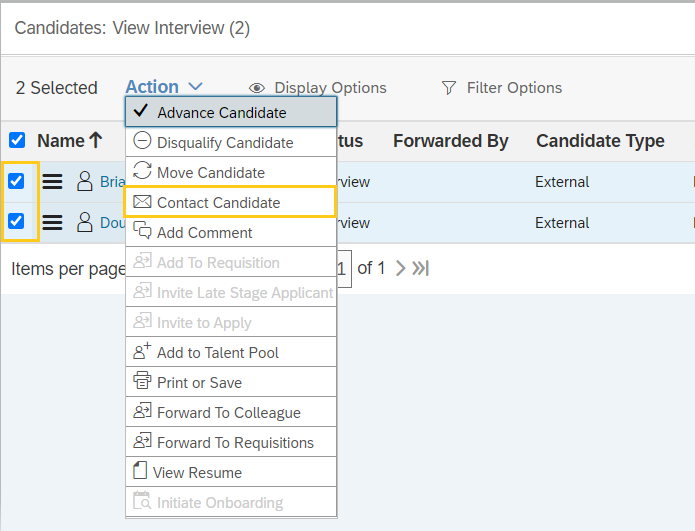The height and width of the screenshot is (531, 695).
Task: Choose Forward To Requisitions menu entry
Action: (x=235, y=442)
